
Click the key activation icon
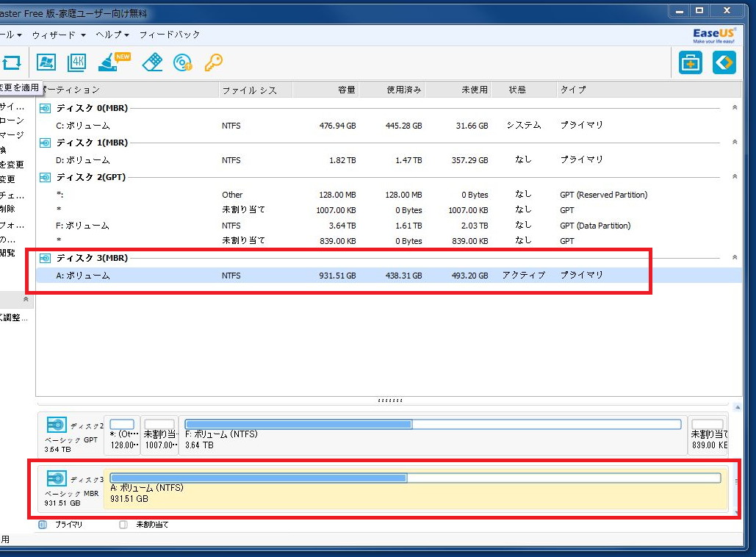pyautogui.click(x=214, y=62)
